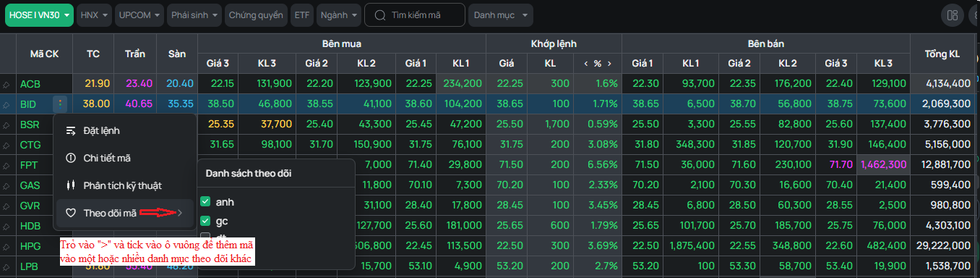Click the Trần column header
980x278 pixels.
[135, 54]
